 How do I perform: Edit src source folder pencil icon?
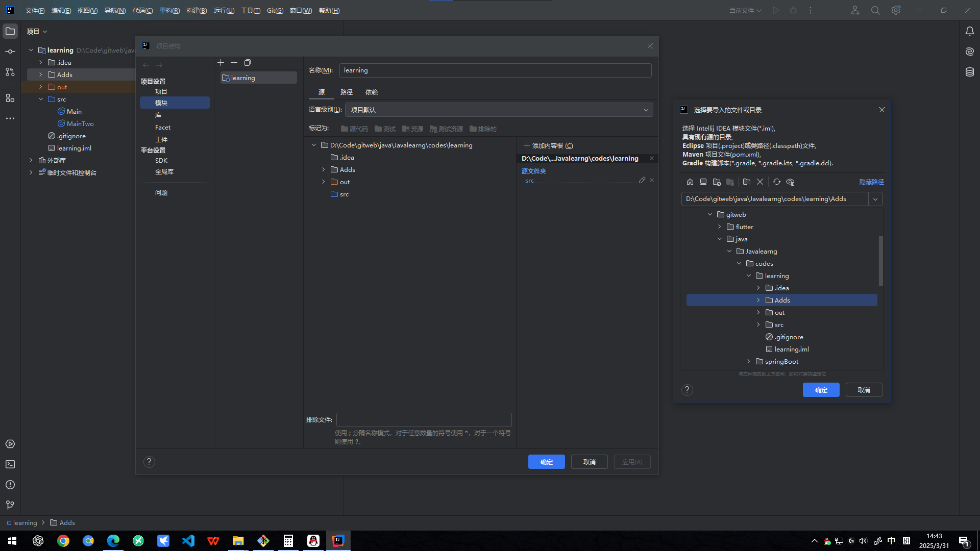point(642,180)
